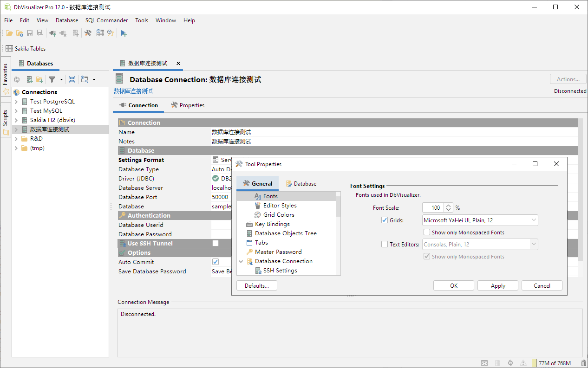Click the Apply button
588x368 pixels.
pos(498,286)
